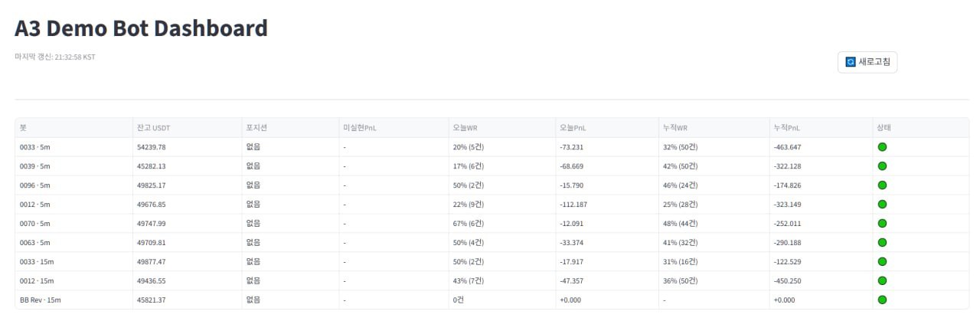The height and width of the screenshot is (321, 980).
Task: Click the green status dot for 0039 · 5m
Action: click(x=882, y=165)
